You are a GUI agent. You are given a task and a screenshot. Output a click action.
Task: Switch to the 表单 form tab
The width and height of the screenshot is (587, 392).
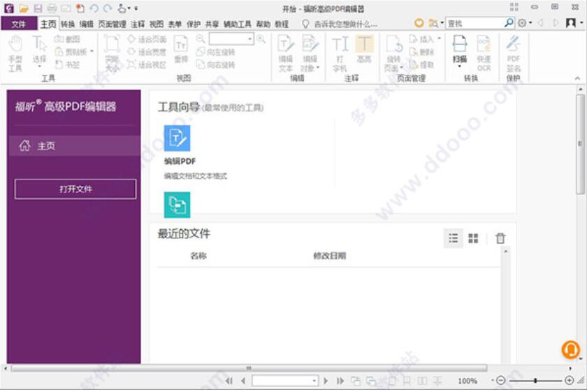coord(175,24)
